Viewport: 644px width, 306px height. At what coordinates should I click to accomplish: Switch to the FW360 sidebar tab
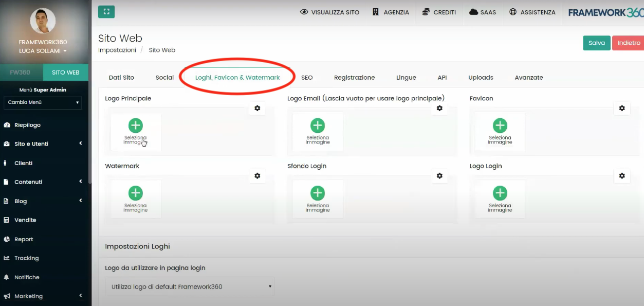pos(20,73)
